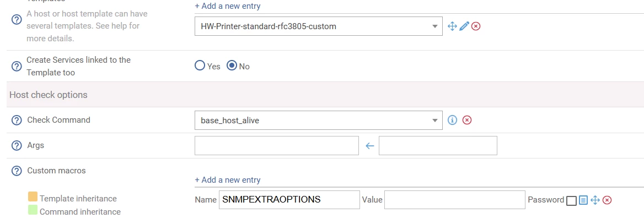Click the move handle for the SNMPEXTRAOPTIONS macro
Viewport: 644px width, 224px height.
tap(595, 200)
